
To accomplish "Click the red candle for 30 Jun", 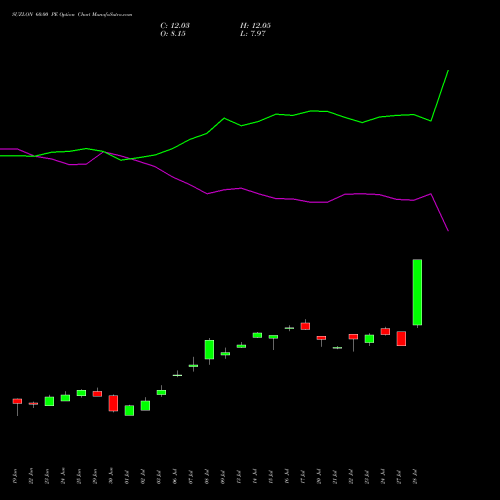I will click(113, 403).
